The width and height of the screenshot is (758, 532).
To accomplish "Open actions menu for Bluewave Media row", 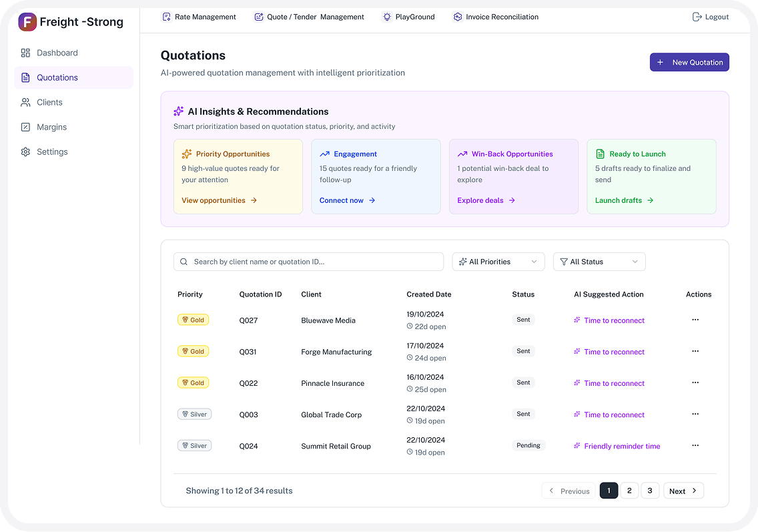I will pos(695,320).
